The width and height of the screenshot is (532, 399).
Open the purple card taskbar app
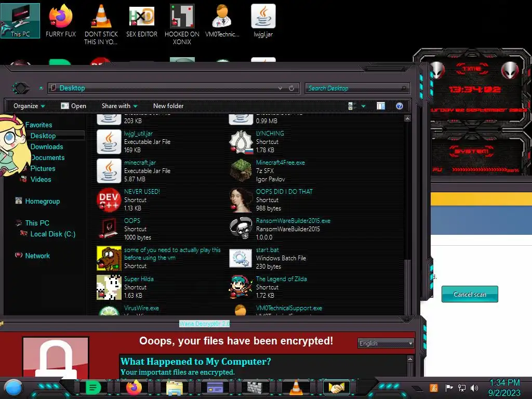tap(215, 388)
